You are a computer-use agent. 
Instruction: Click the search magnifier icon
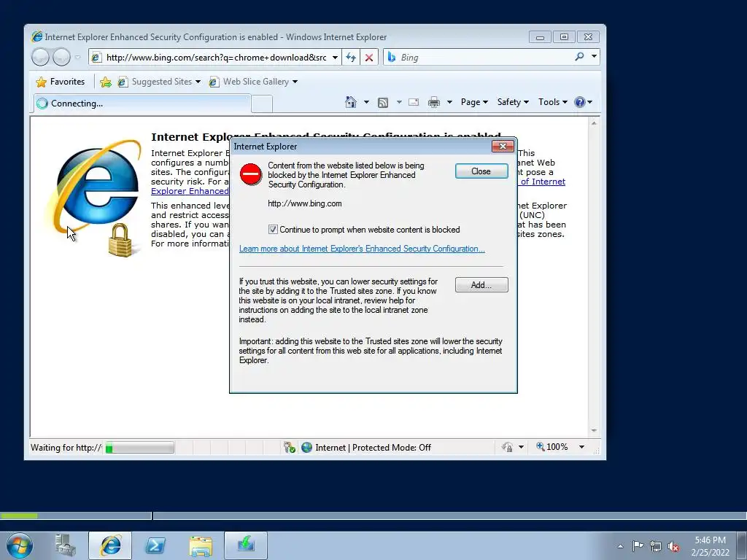(579, 57)
